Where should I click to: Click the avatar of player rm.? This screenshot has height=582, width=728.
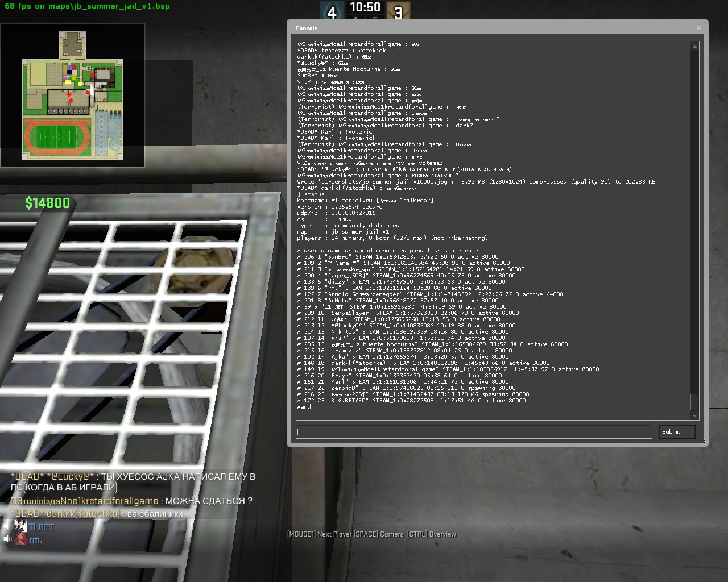(x=20, y=539)
